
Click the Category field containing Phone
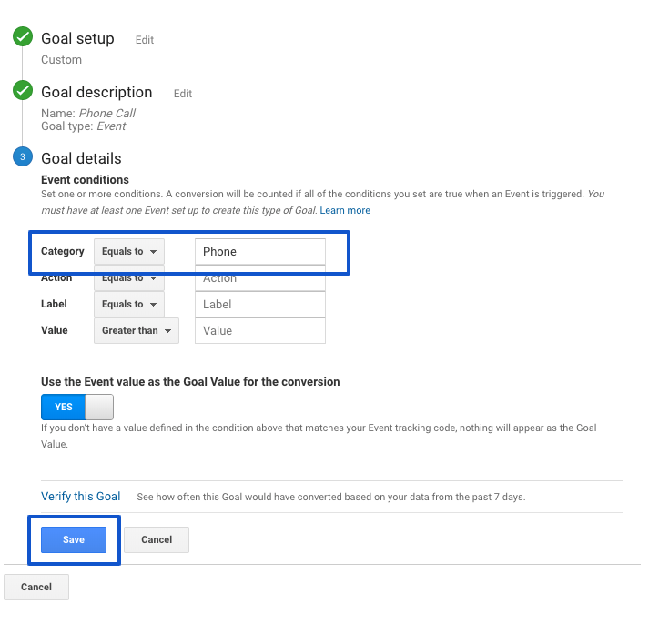tap(260, 252)
